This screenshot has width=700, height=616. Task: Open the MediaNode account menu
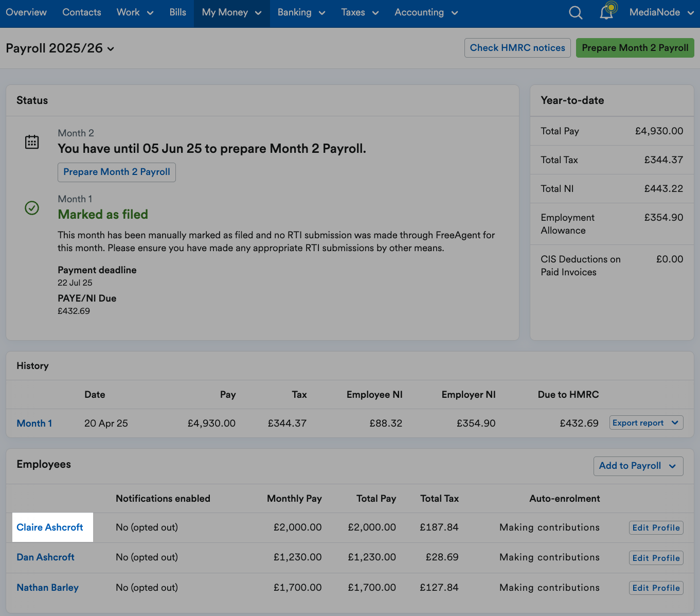661,12
